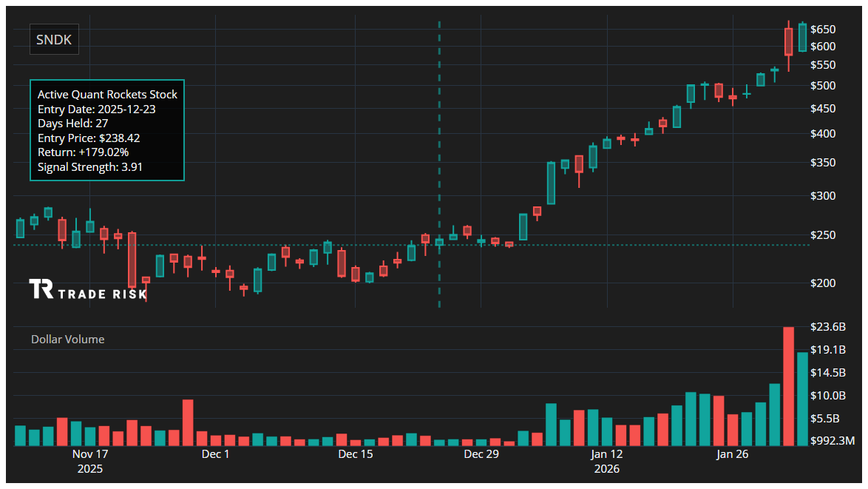Click the 'Entry Date: 2025-12-23' line
The height and width of the screenshot is (489, 868).
[96, 109]
